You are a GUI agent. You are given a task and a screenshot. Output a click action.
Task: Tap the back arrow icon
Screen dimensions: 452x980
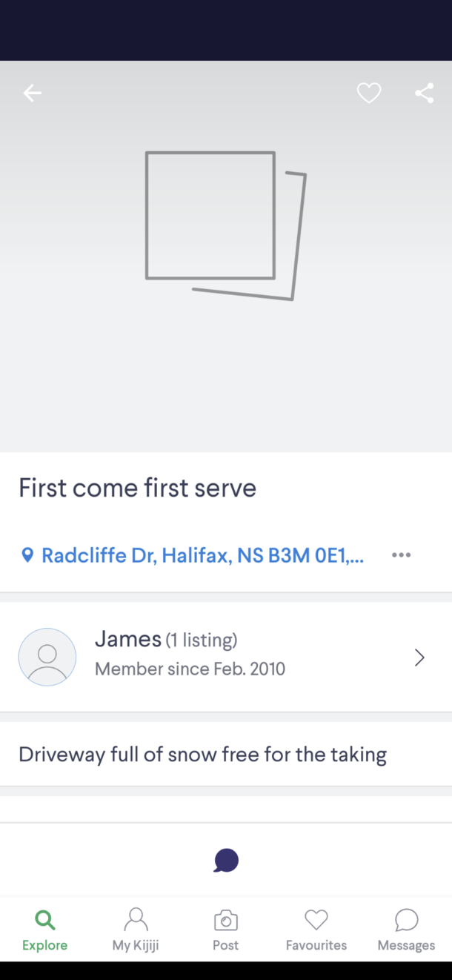(x=33, y=93)
